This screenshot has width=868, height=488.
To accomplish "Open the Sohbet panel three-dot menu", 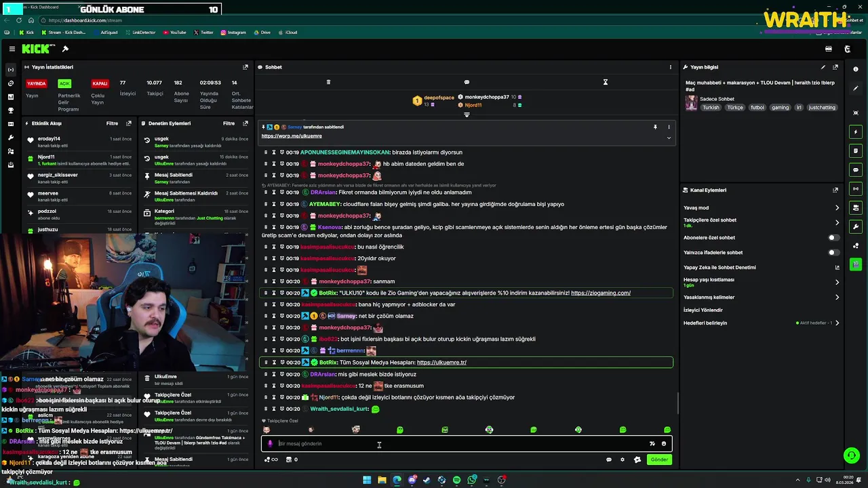I will [671, 67].
